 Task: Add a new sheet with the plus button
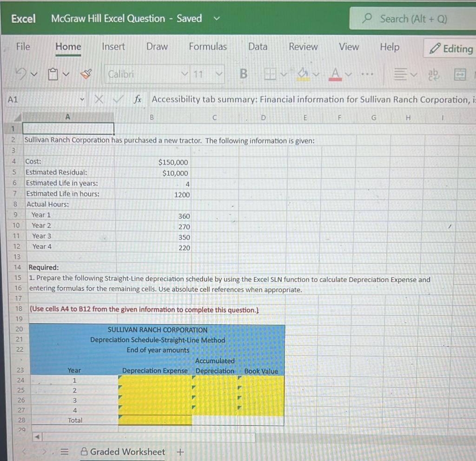(x=180, y=452)
